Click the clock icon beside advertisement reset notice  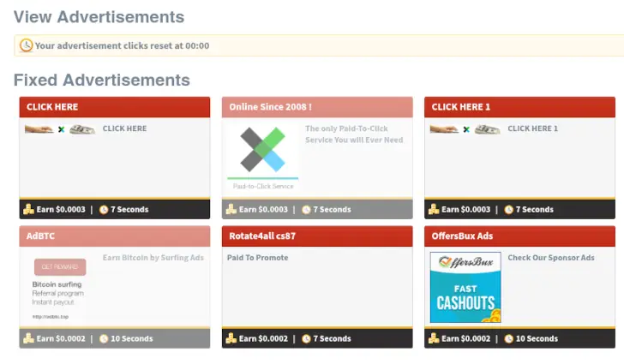tap(27, 45)
